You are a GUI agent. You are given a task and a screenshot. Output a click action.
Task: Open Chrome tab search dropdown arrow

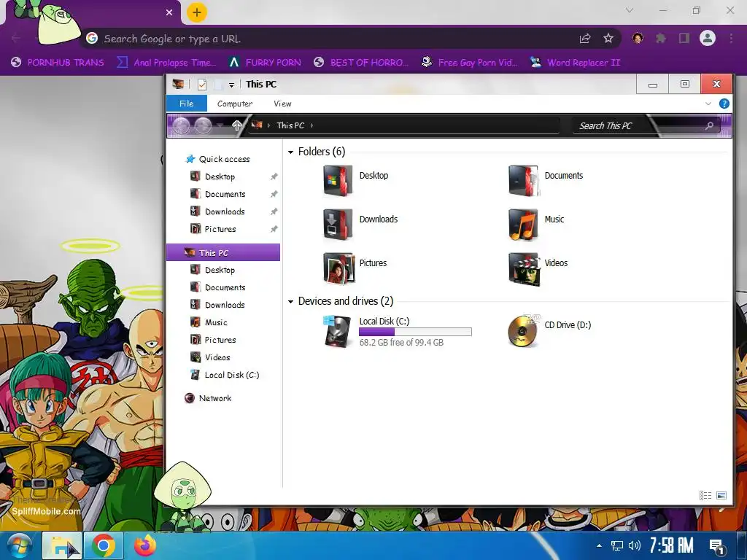point(630,10)
